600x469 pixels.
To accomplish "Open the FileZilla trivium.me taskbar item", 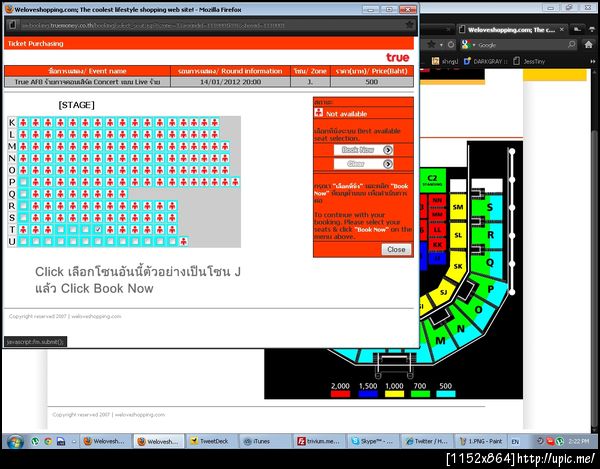I will pos(318,441).
